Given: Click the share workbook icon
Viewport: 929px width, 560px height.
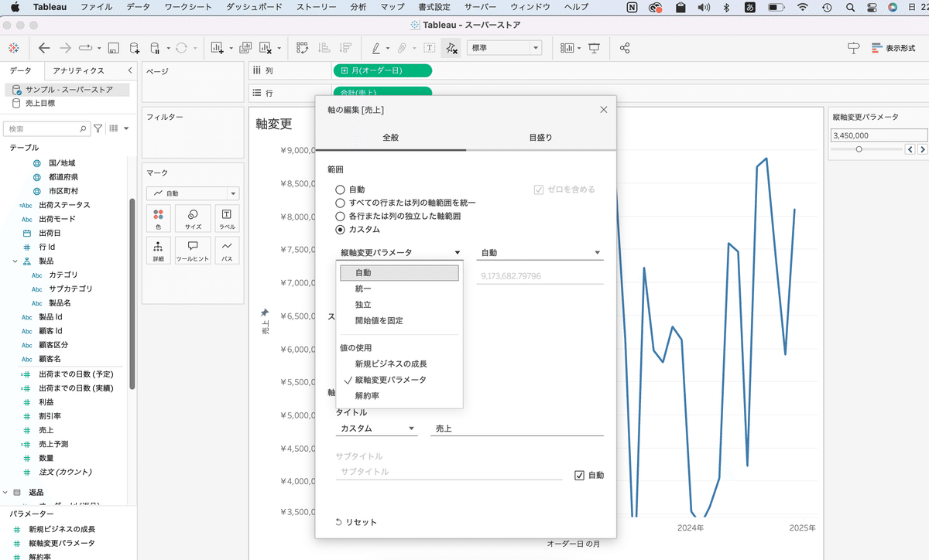Looking at the screenshot, I should (625, 48).
